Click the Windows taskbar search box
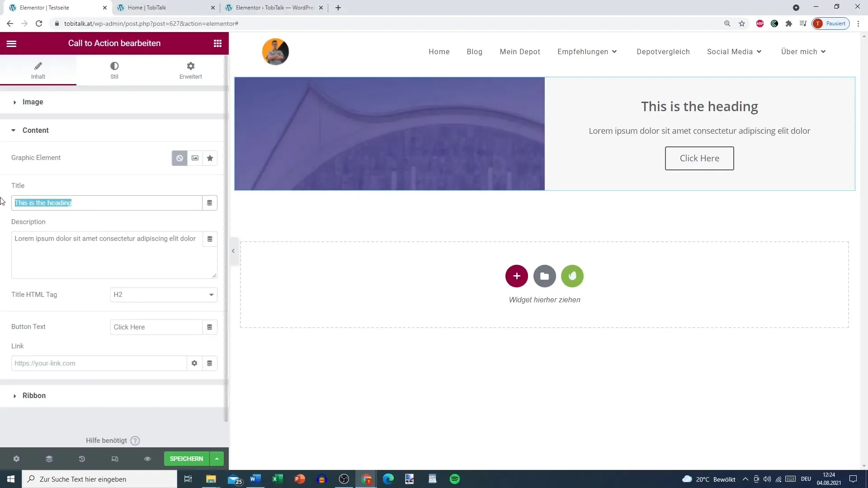Screen dimensions: 868x488 (99, 479)
